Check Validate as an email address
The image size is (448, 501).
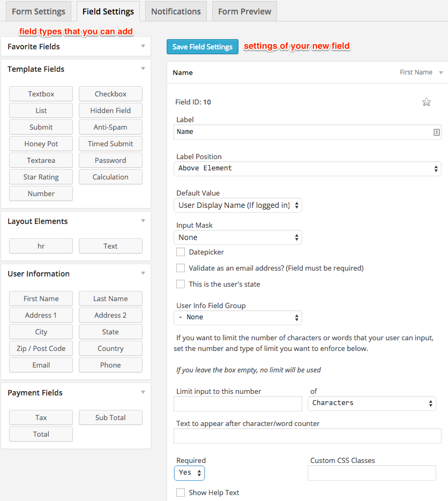pos(181,268)
